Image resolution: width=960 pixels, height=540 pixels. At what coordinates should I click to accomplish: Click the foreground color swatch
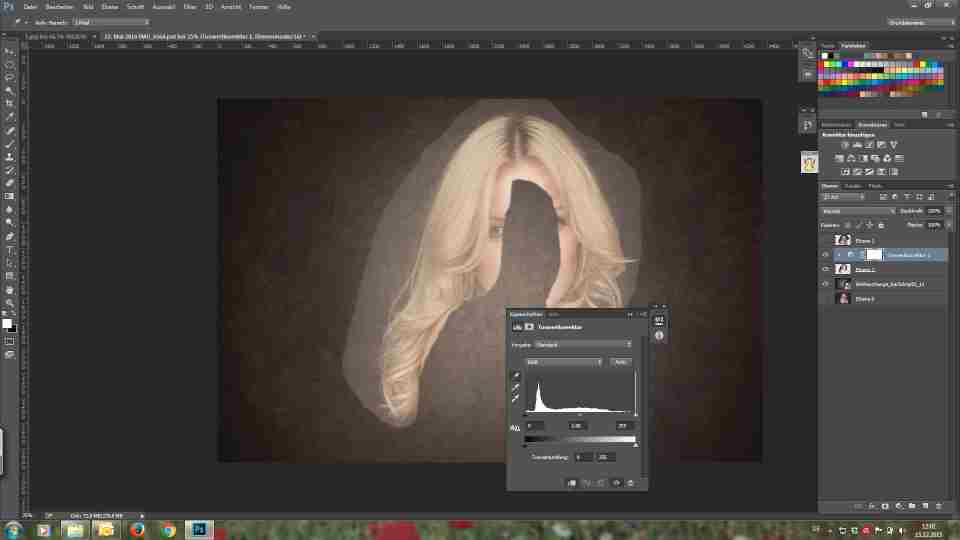pos(7,324)
